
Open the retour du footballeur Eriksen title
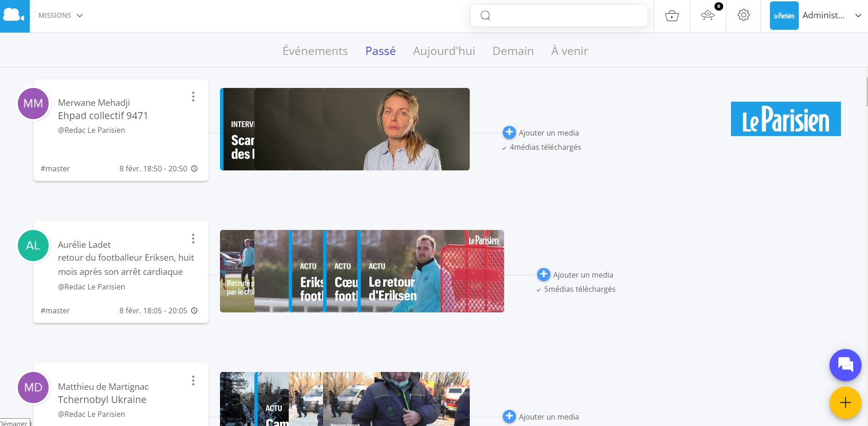126,265
